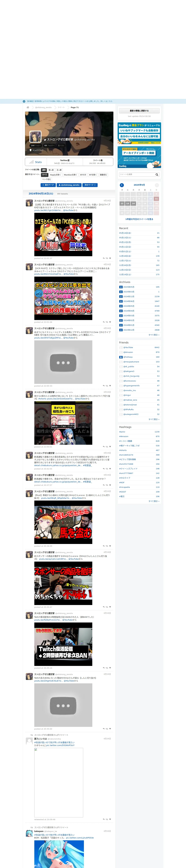Click @hottaqu friend avatar icon
This screenshot has height=868, width=186.
121,357
